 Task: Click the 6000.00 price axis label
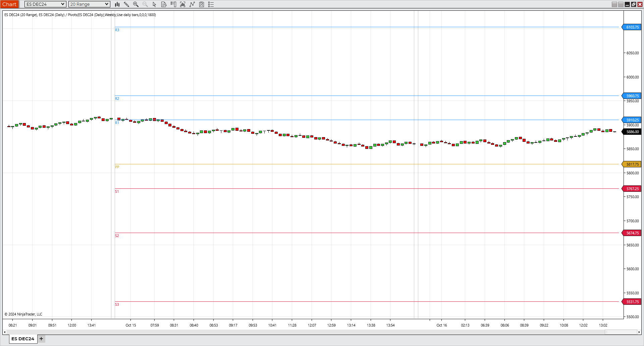click(633, 77)
